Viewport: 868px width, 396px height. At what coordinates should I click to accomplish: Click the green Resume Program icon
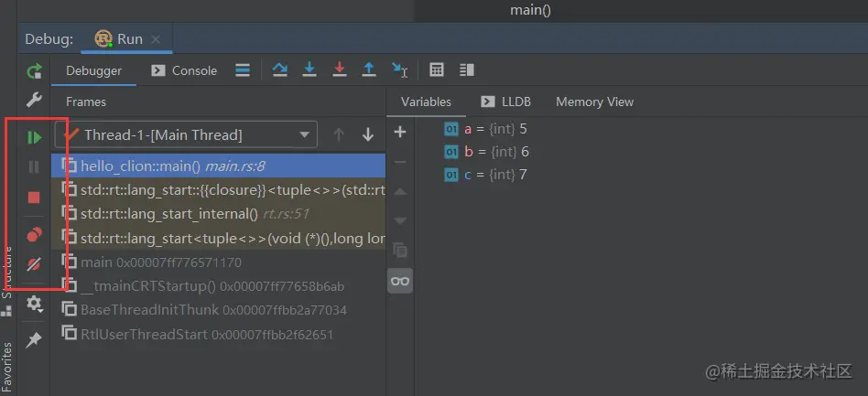point(34,138)
